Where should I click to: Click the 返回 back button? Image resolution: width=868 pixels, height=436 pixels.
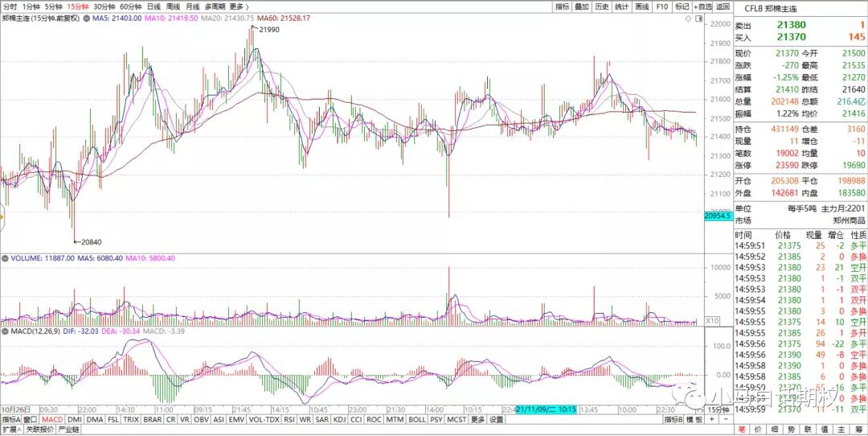[x=723, y=6]
